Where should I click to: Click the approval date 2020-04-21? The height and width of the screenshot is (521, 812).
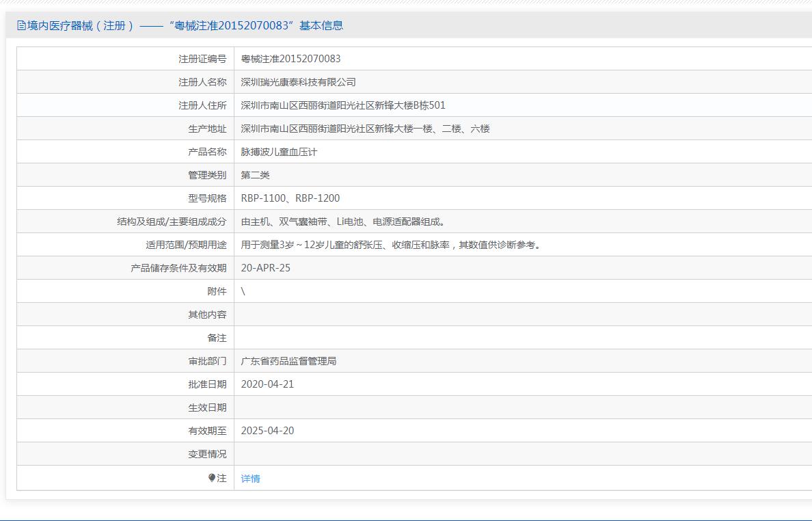[267, 384]
